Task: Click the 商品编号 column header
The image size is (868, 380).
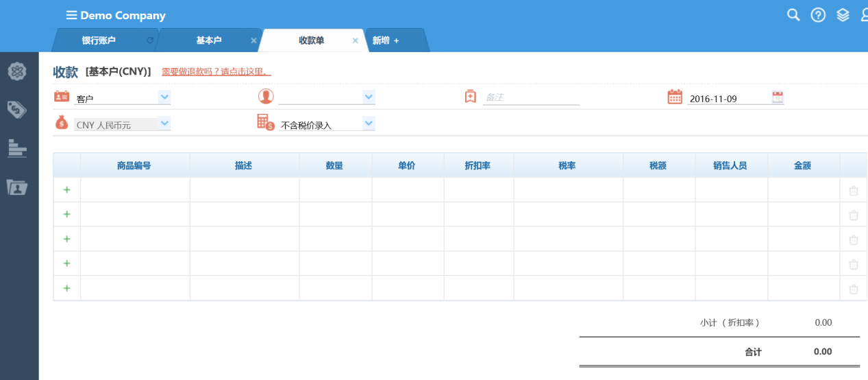Action: (x=135, y=165)
